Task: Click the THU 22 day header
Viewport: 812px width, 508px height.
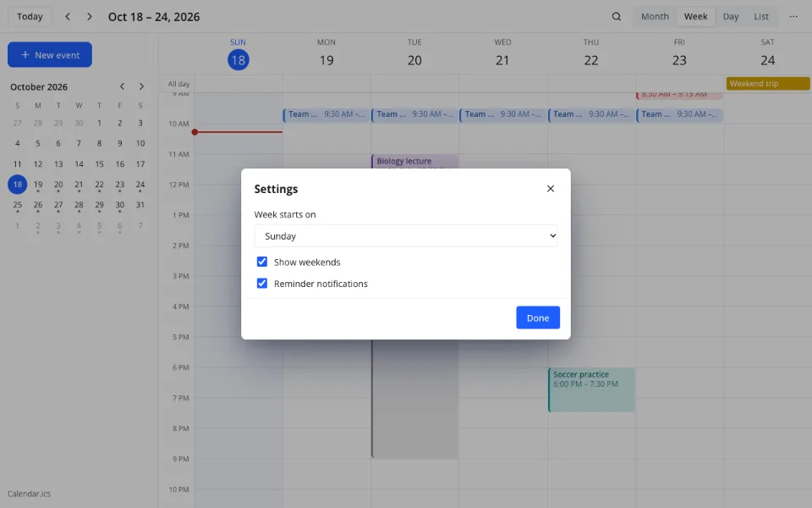Action: coord(591,54)
